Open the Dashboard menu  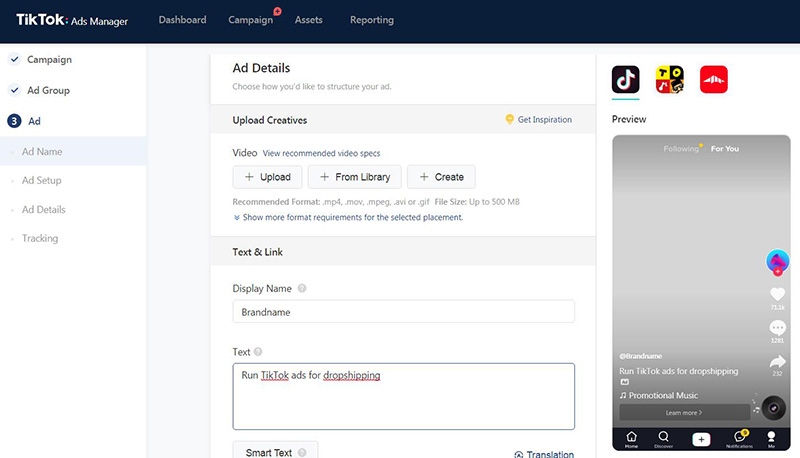pyautogui.click(x=182, y=20)
